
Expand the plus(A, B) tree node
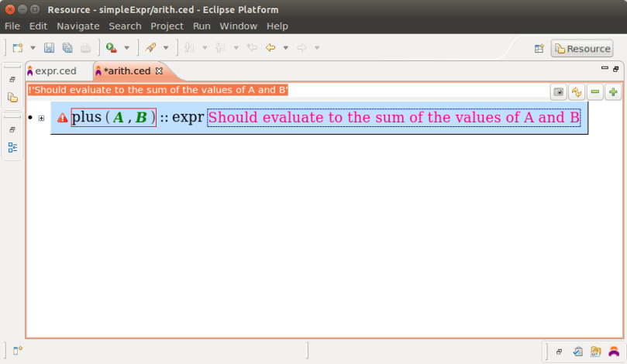pos(41,118)
